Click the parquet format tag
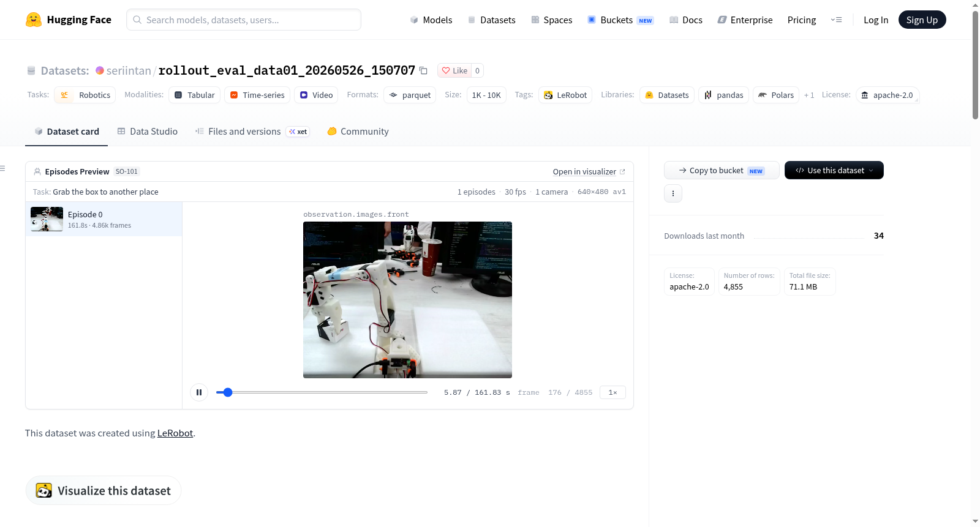This screenshot has height=527, width=980. coord(410,95)
